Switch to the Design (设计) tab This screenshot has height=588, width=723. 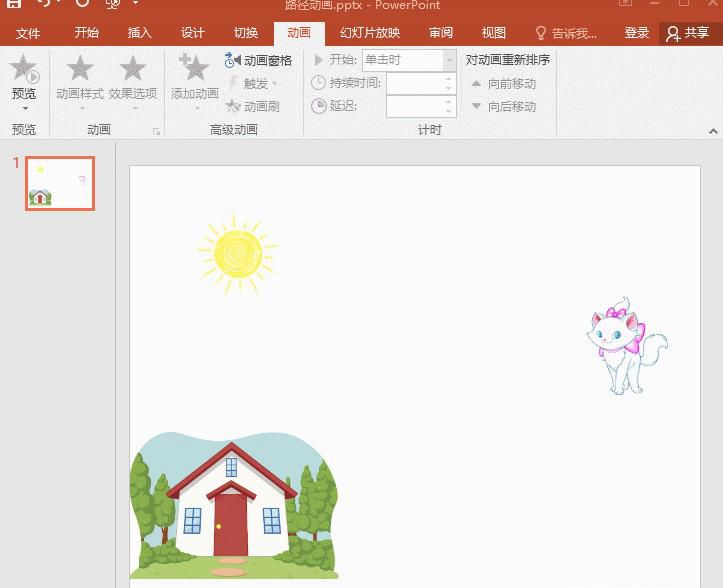192,33
